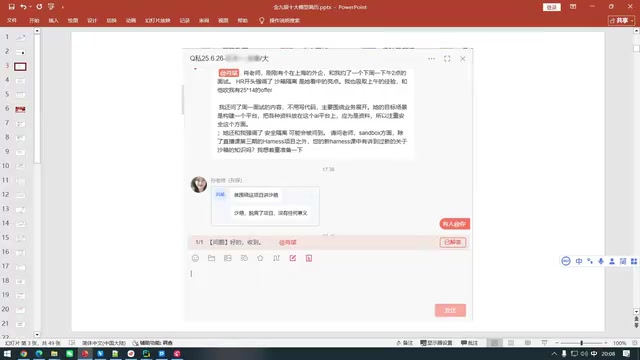Select slide 6 thumbnail
The height and width of the screenshot is (360, 640).
tap(20, 109)
